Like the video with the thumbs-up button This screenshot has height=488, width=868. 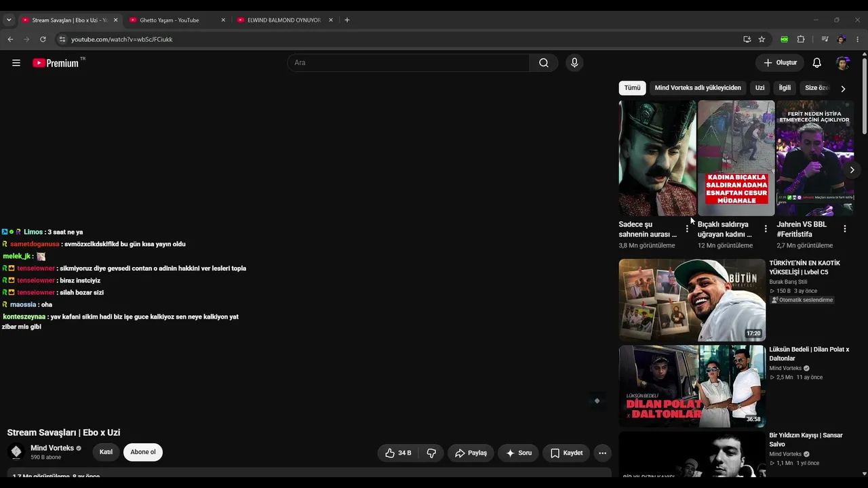(x=398, y=453)
